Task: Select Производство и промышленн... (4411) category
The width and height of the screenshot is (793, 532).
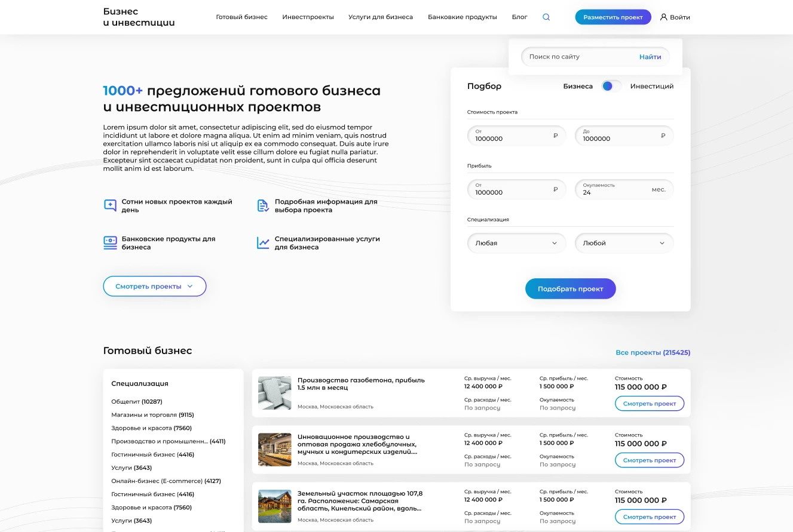Action: point(169,441)
